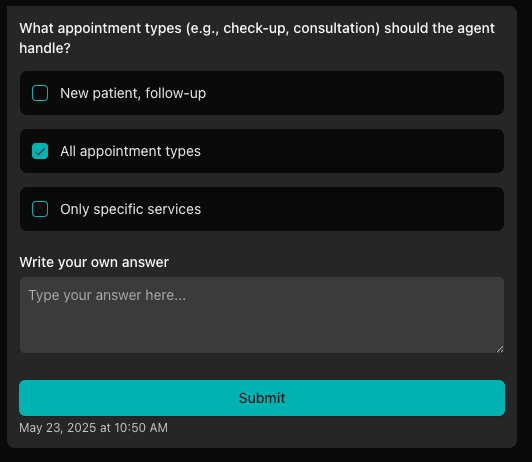Choose the "Only specific services" label text

point(131,209)
